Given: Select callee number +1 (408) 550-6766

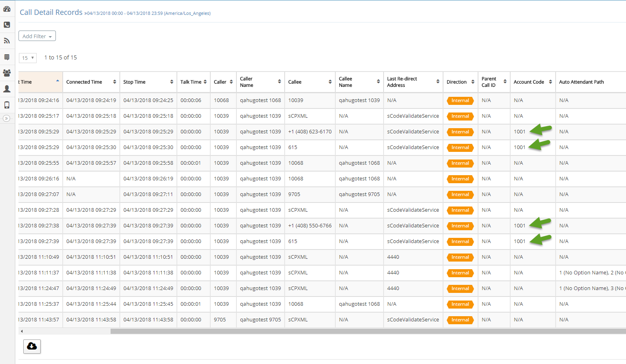Looking at the screenshot, I should 310,226.
